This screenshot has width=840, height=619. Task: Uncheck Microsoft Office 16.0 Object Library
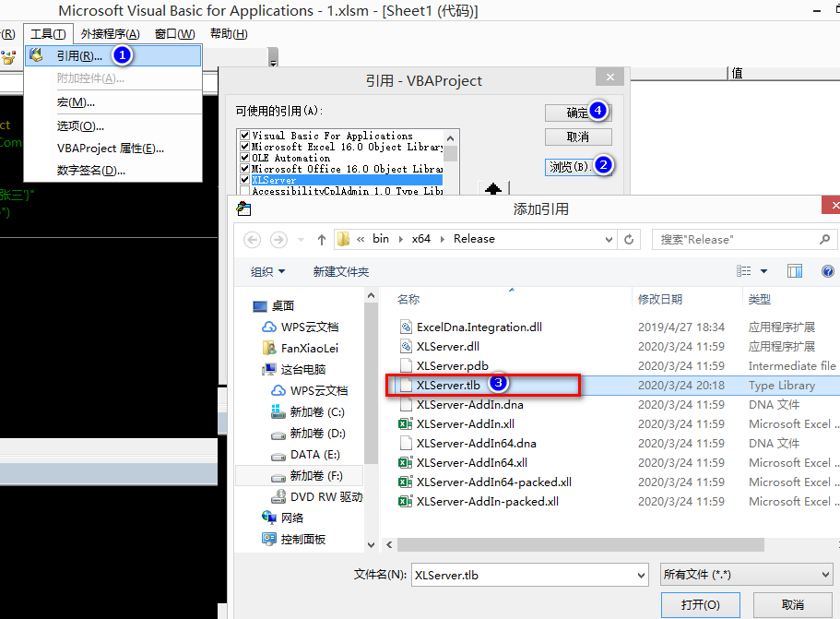(245, 169)
